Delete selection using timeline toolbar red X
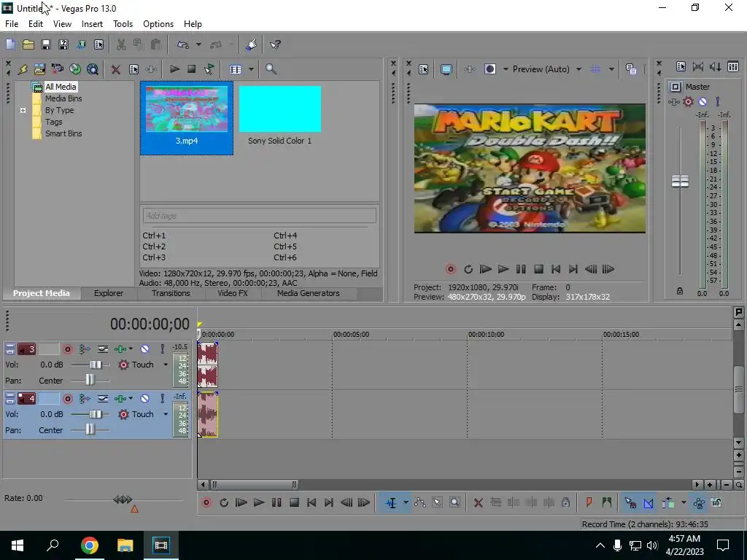 (x=479, y=502)
